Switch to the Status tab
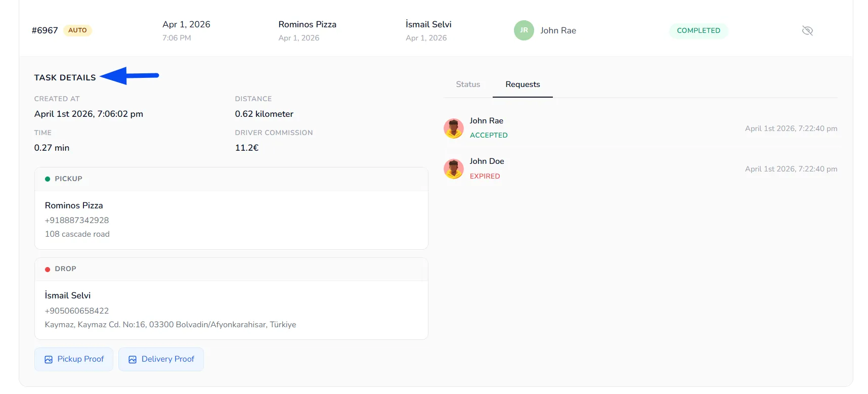The image size is (868, 394). click(468, 84)
